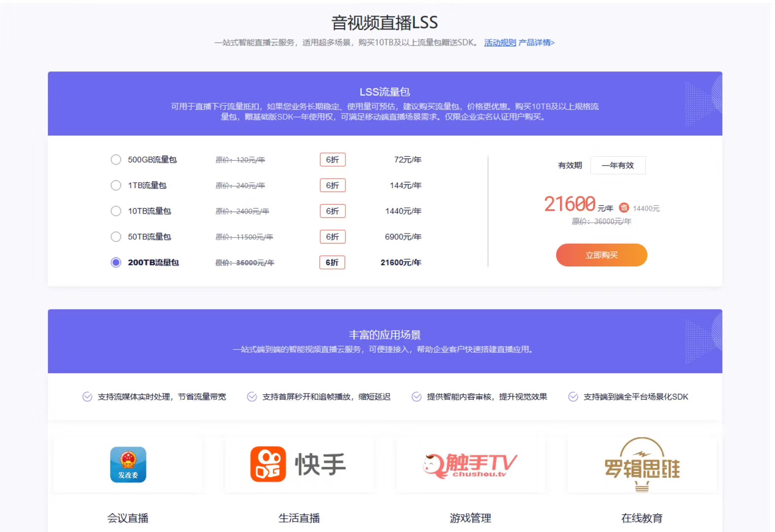
Task: Click the 快手 Kuaishou logo
Action: [298, 464]
